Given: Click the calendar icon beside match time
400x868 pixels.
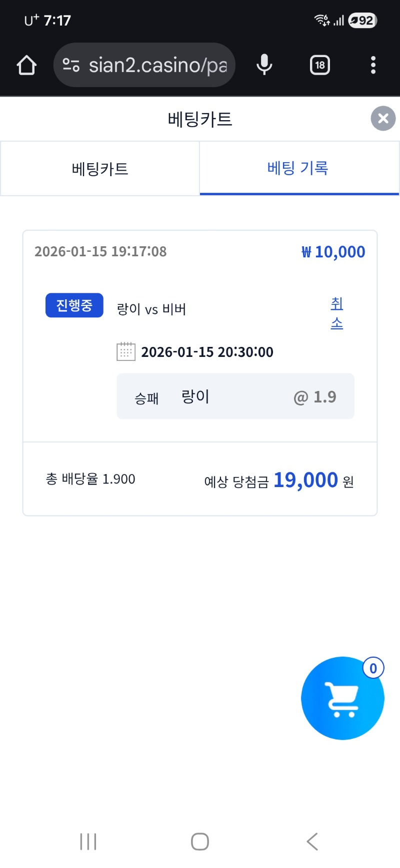Looking at the screenshot, I should click(x=126, y=352).
